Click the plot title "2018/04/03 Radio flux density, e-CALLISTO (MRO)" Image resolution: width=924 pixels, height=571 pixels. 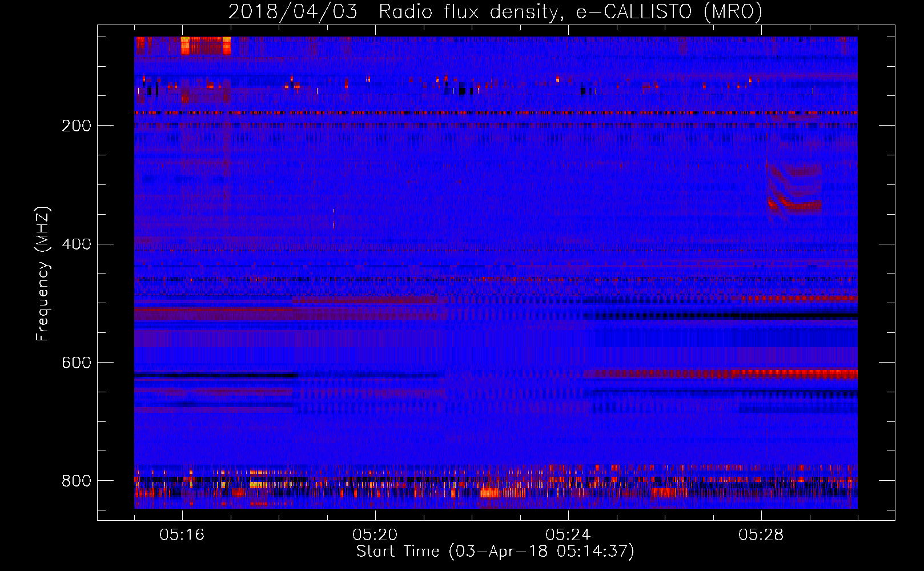tap(495, 11)
